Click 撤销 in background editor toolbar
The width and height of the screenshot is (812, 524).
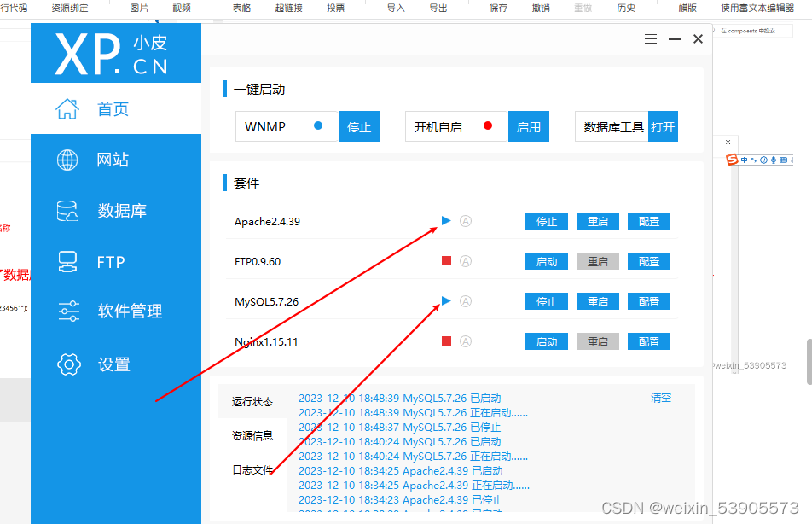pyautogui.click(x=541, y=8)
